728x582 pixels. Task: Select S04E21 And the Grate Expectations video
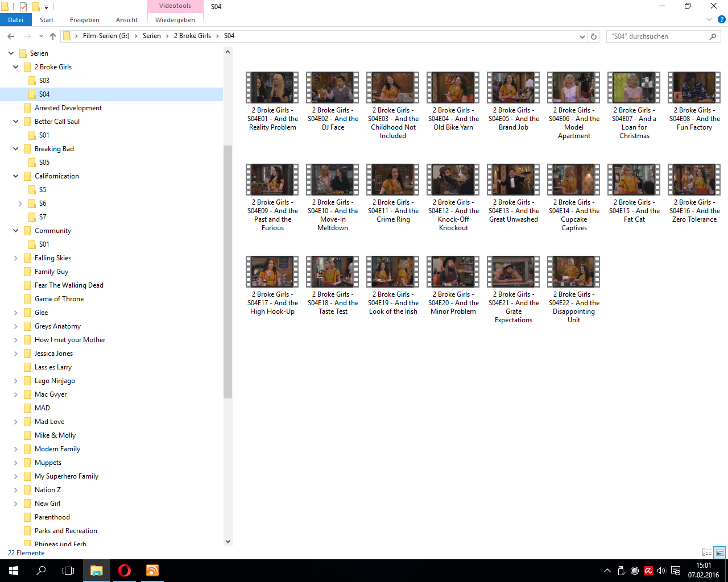coord(514,290)
